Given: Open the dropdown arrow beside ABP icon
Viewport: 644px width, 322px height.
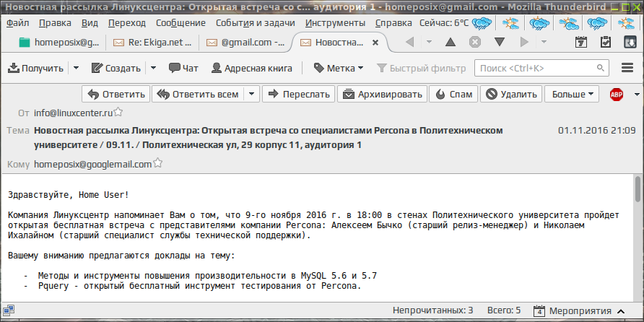Looking at the screenshot, I should tap(637, 95).
